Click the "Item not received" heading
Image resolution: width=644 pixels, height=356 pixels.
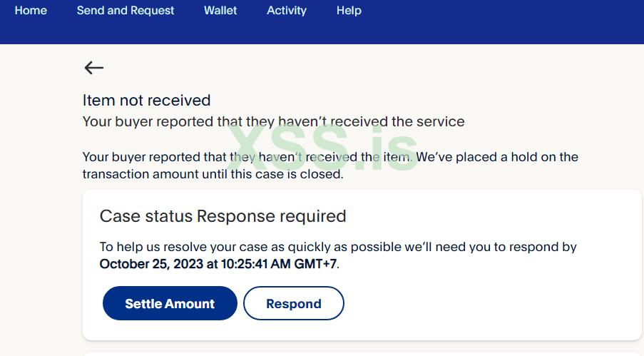point(147,101)
